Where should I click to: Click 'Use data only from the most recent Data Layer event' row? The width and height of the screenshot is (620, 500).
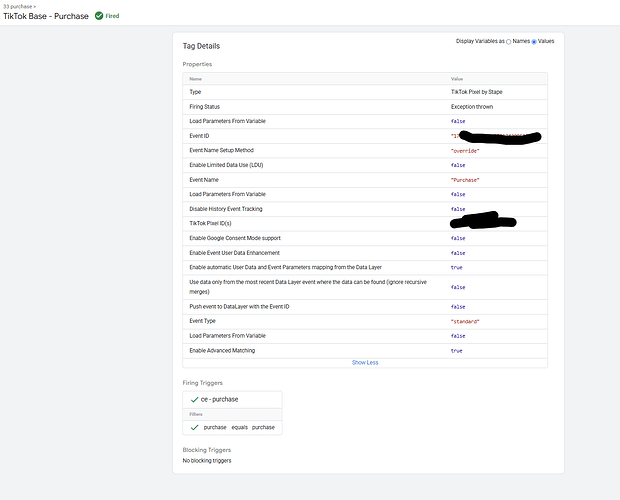click(365, 287)
